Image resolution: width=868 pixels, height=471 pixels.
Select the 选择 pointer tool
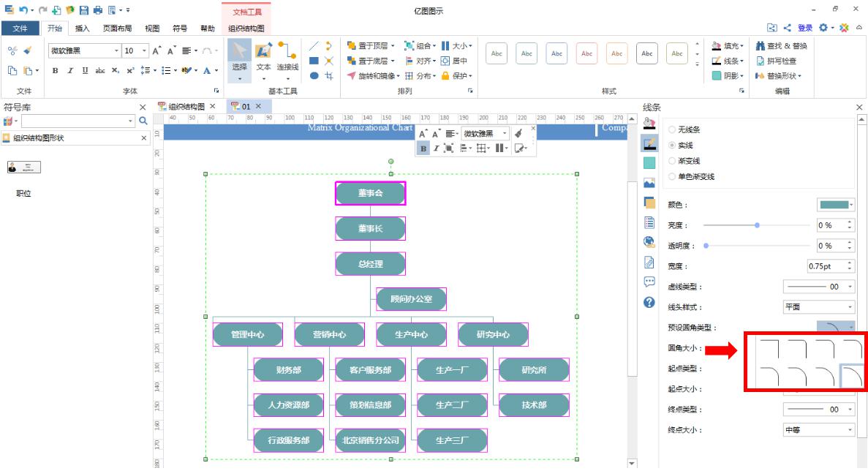(239, 60)
